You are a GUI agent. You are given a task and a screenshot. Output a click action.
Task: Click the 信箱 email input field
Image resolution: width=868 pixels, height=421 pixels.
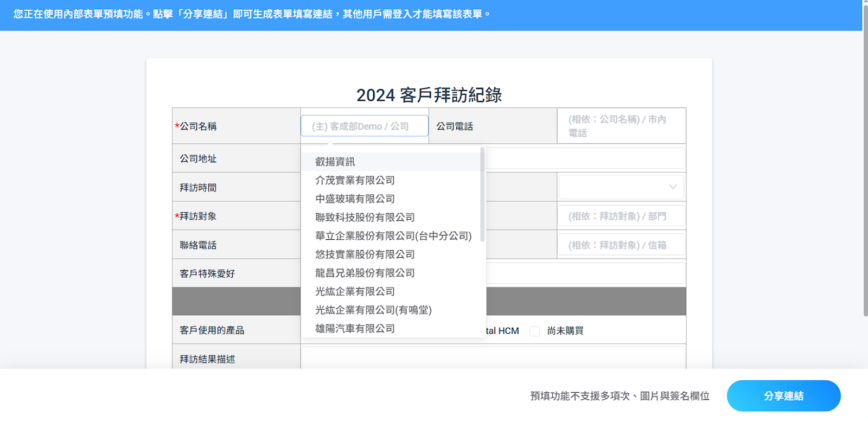(x=621, y=245)
